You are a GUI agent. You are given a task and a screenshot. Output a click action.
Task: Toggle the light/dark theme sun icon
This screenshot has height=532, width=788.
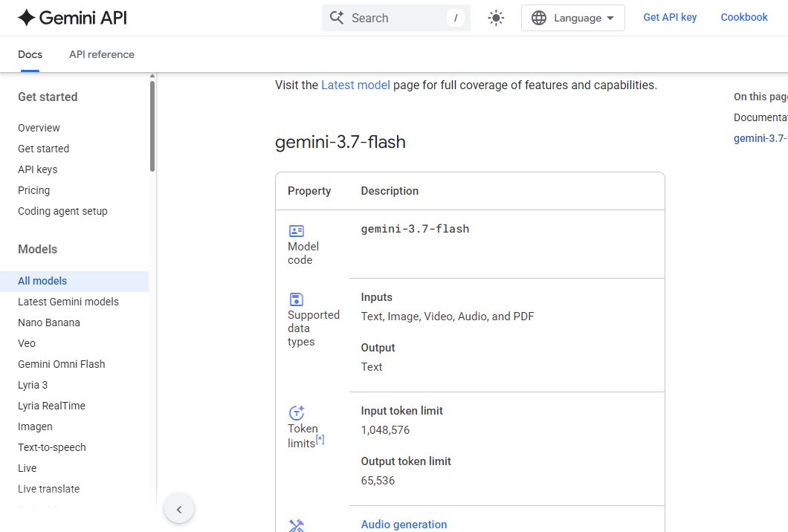496,18
